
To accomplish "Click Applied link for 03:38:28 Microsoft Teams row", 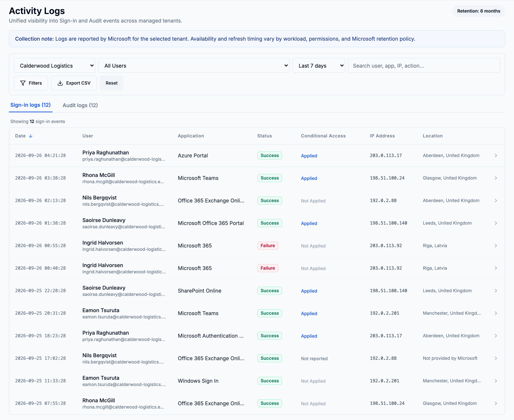I will 309,178.
